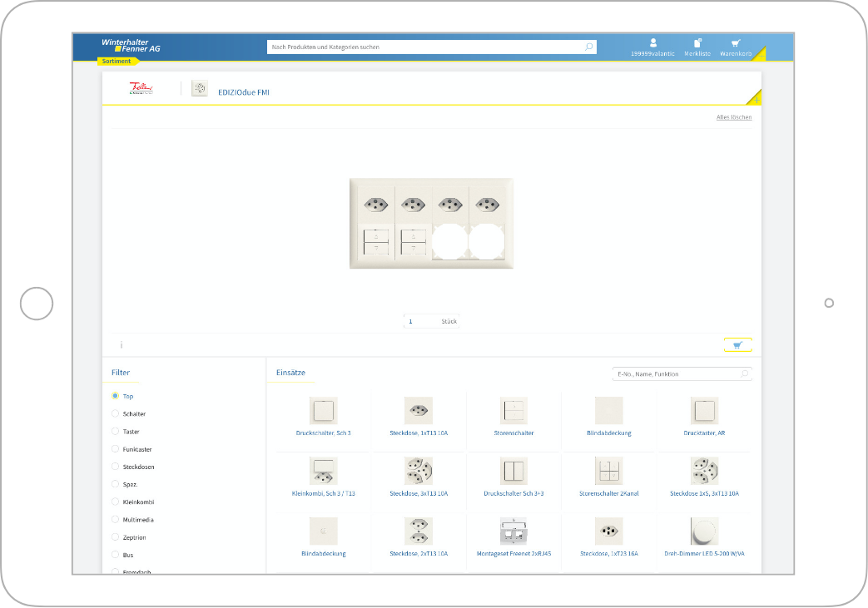Click the search magnifier in the Einsätze field

coord(744,374)
